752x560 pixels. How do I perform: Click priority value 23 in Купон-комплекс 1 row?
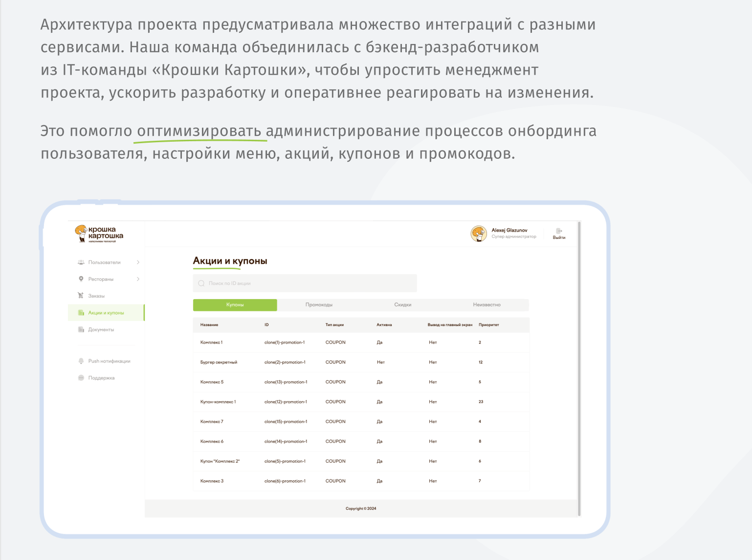[x=481, y=402]
